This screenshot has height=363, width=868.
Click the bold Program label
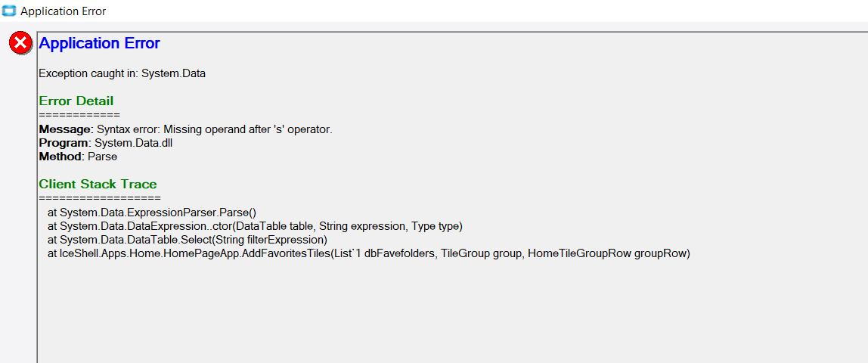tap(64, 143)
